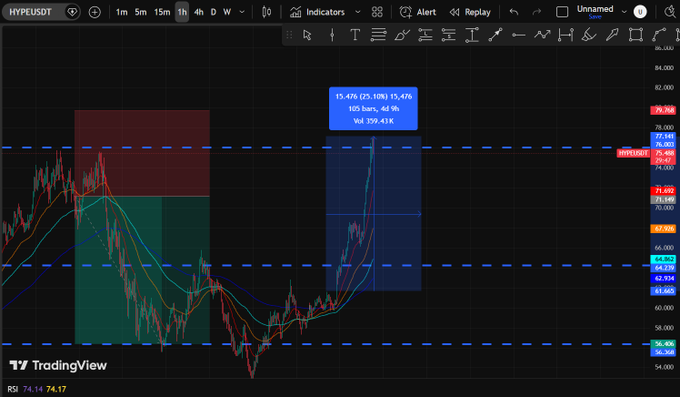Grab the drawing toolbar drag handle
This screenshot has width=680, height=397.
(x=289, y=35)
